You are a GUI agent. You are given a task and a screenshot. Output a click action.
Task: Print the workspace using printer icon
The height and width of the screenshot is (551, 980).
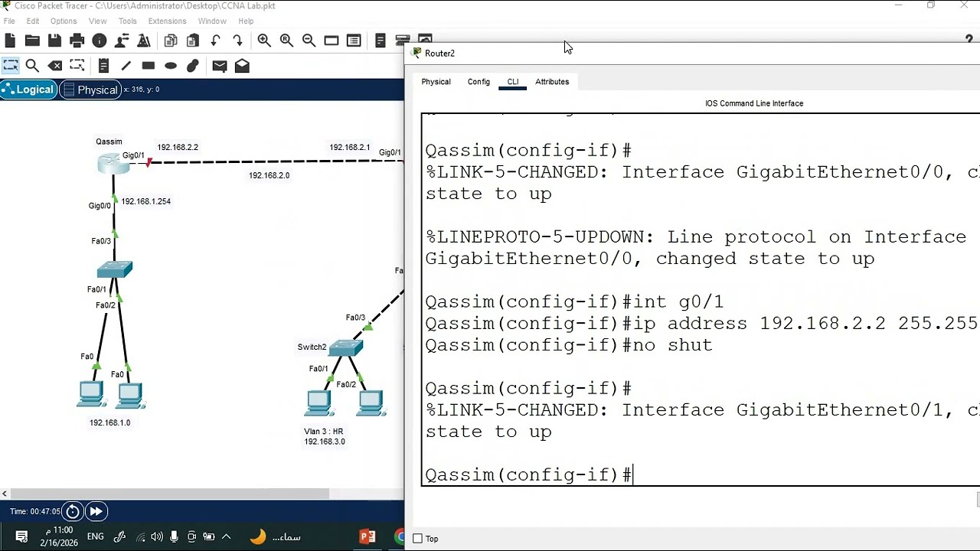coord(77,41)
